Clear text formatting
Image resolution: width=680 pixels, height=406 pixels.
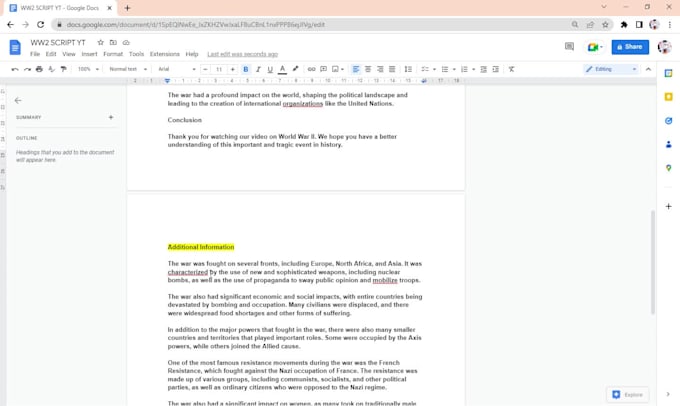[x=511, y=69]
